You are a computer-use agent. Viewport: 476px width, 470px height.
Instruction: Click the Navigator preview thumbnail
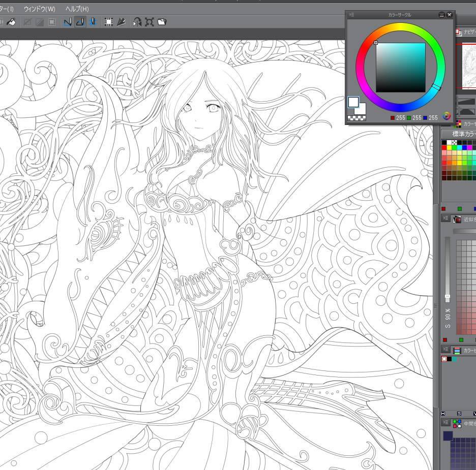pos(469,66)
